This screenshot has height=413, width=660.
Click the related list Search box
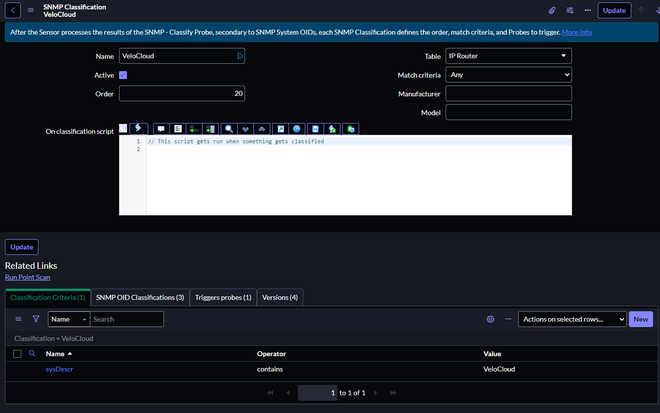[127, 319]
